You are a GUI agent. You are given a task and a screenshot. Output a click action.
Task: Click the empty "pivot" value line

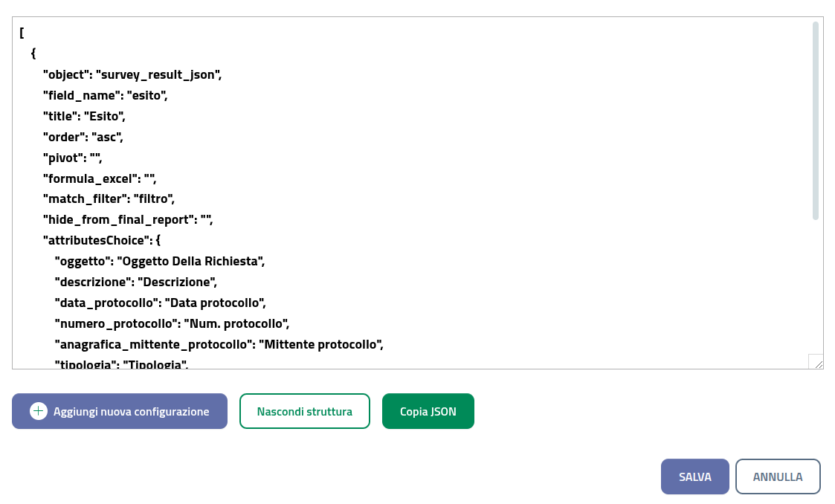click(72, 158)
